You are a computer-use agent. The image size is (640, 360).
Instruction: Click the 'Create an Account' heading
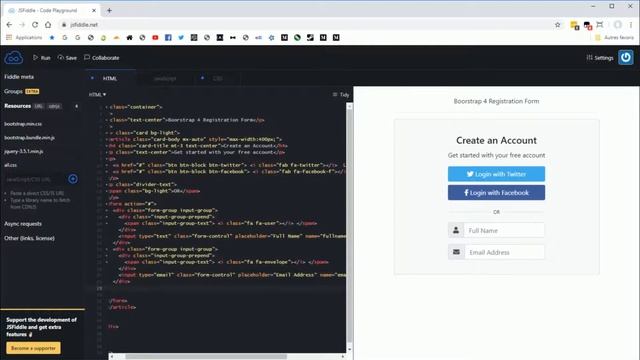pyautogui.click(x=496, y=140)
